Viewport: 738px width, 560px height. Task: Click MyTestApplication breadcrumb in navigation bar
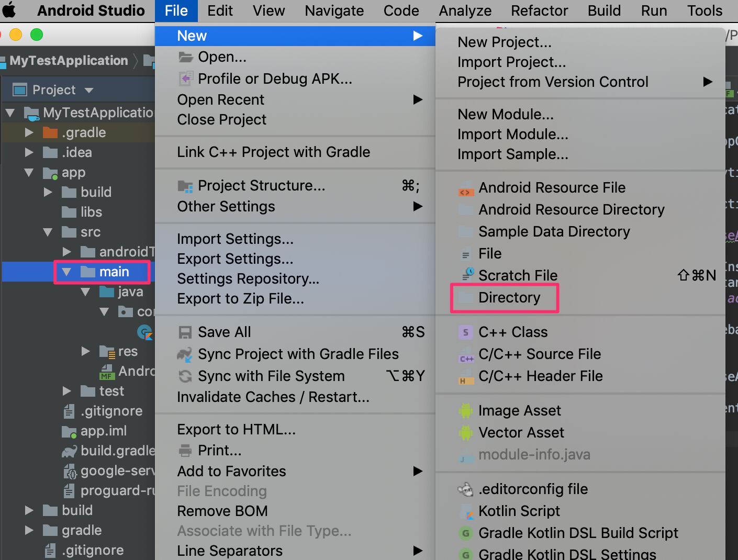point(69,61)
